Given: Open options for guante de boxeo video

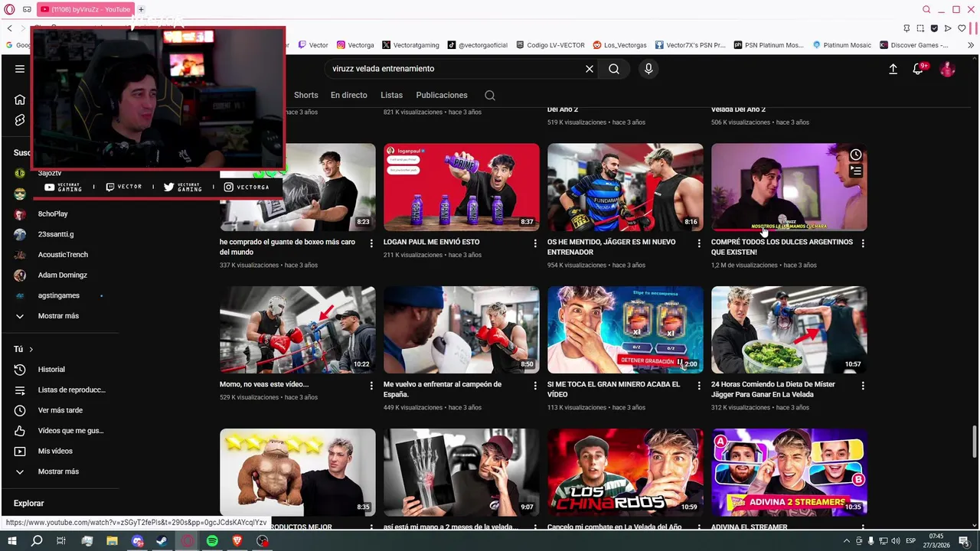Looking at the screenshot, I should click(371, 243).
